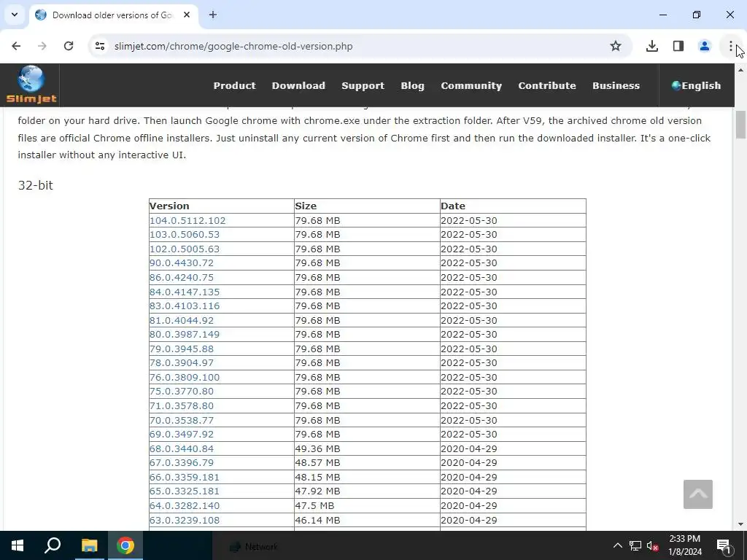Open the Chrome profile avatar

pos(705,46)
